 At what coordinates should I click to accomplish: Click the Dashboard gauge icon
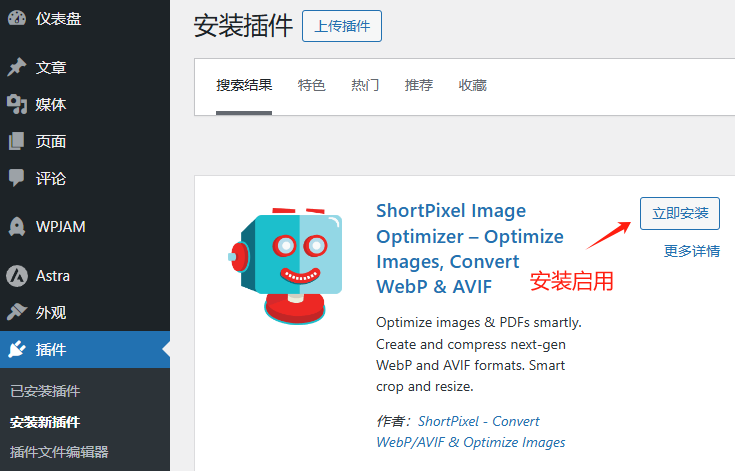[x=16, y=17]
